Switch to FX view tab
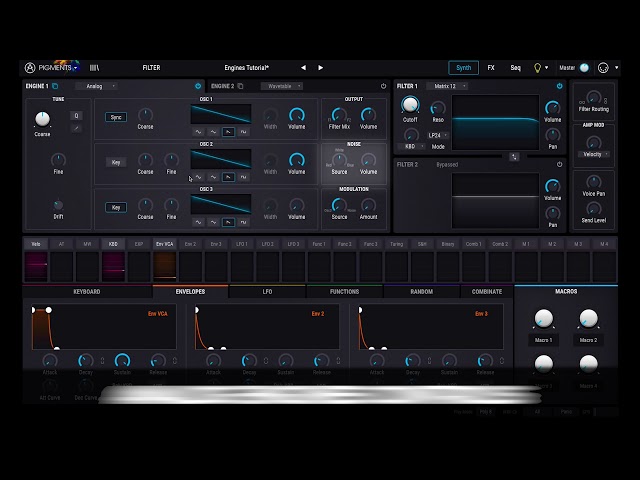 tap(491, 68)
